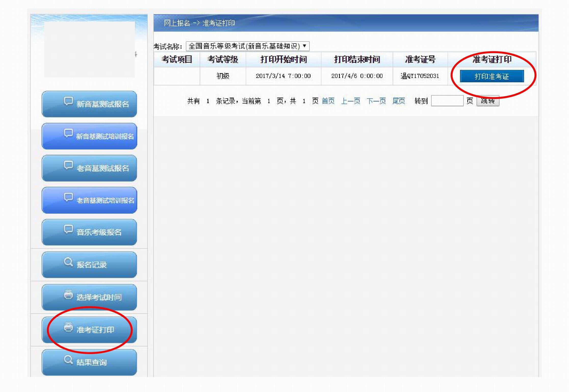Focus the 转到 page number field

click(447, 101)
